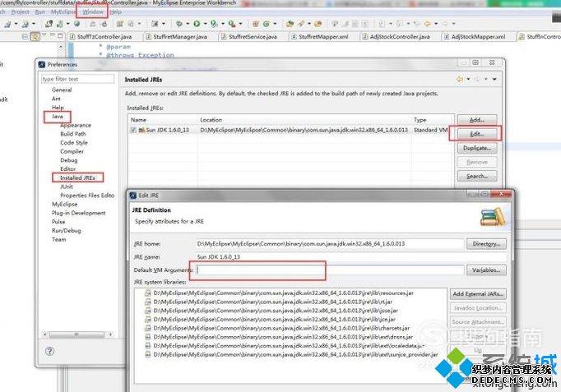Click the resources.jar library icon

point(148,293)
